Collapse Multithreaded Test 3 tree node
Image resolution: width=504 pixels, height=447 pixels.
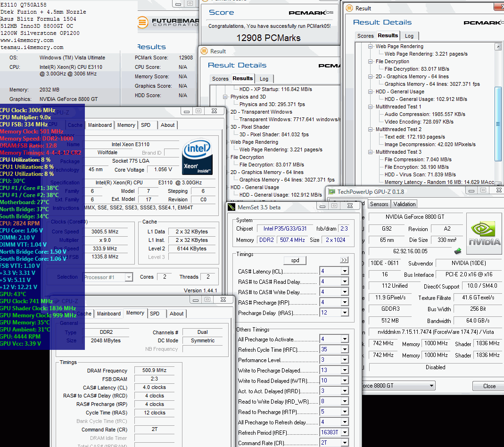(370, 152)
